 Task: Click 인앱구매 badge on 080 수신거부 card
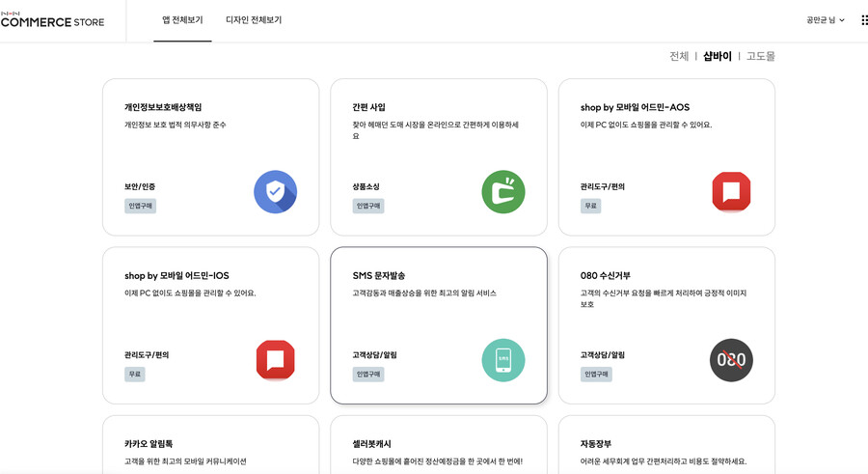596,375
